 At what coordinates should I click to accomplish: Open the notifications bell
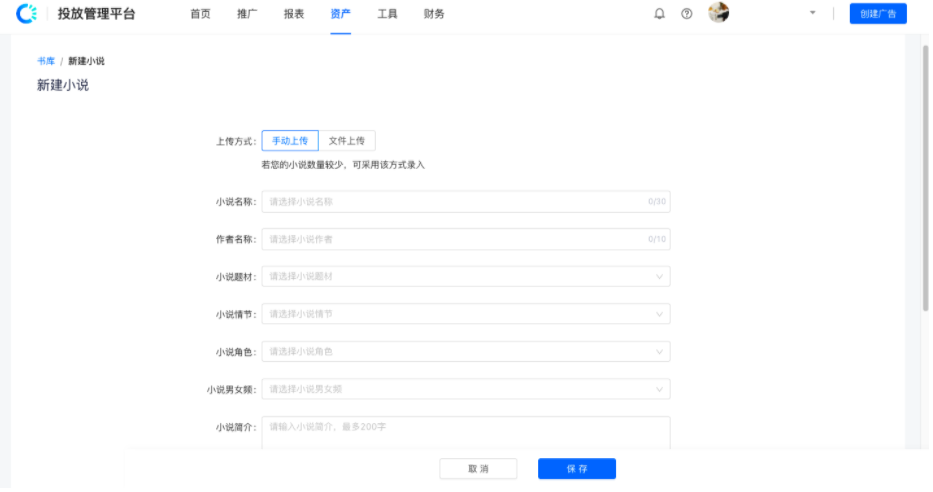click(x=659, y=14)
